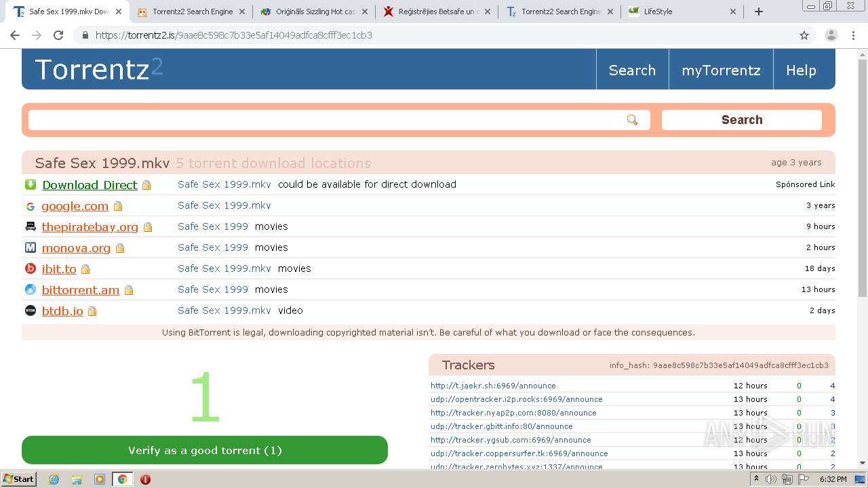The height and width of the screenshot is (488, 868).
Task: Click Safe Sex 1999.mkv title in google.com row
Action: pyautogui.click(x=224, y=205)
